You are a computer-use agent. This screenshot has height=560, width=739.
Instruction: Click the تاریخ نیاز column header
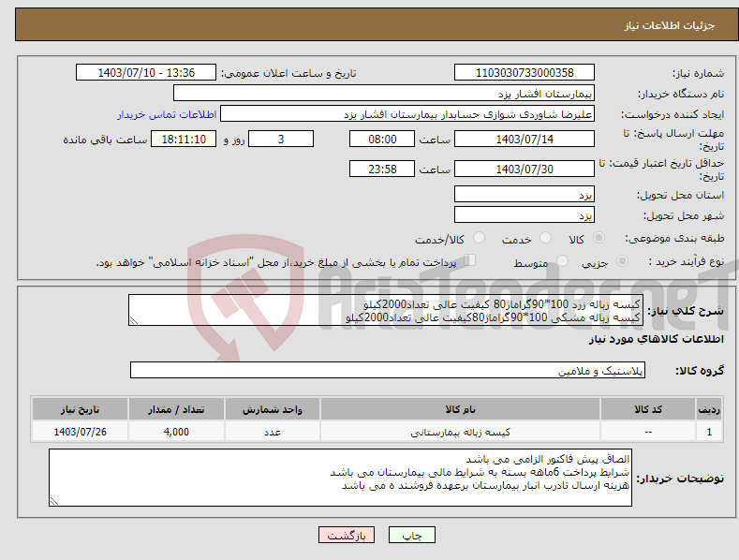[80, 409]
